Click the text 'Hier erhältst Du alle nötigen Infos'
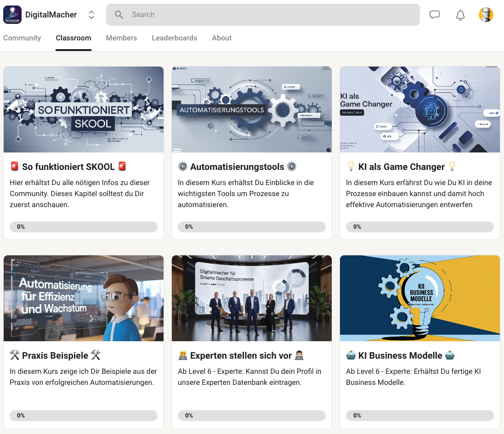The image size is (504, 434). click(x=65, y=182)
